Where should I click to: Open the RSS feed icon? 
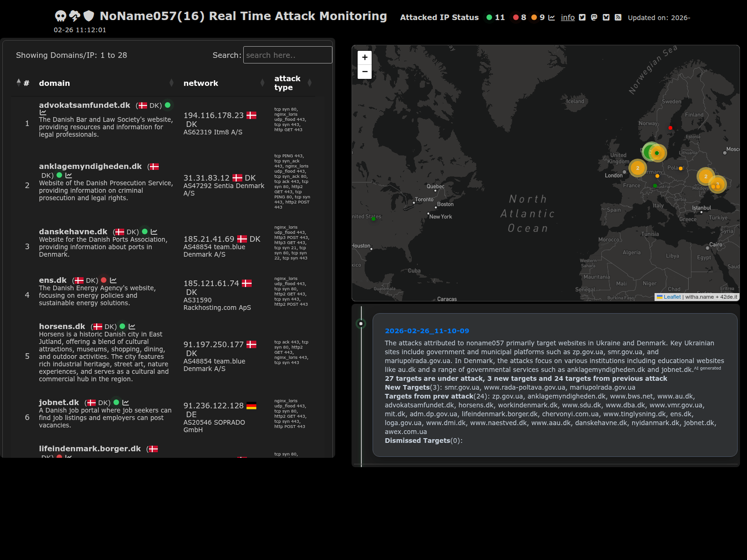click(618, 17)
